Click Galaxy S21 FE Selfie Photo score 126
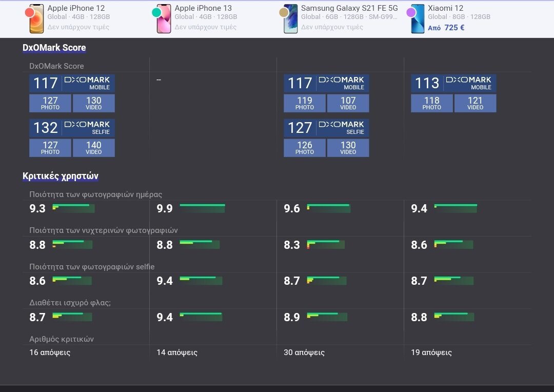 [x=305, y=147]
